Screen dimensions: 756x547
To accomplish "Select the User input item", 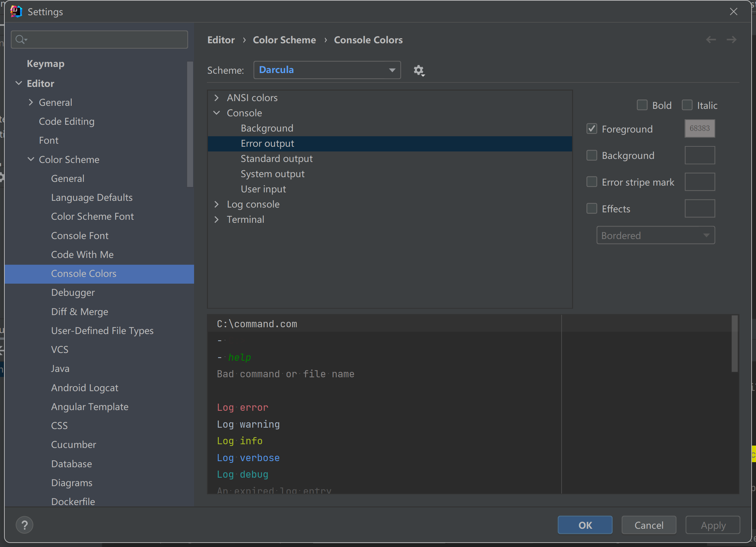I will coord(263,189).
